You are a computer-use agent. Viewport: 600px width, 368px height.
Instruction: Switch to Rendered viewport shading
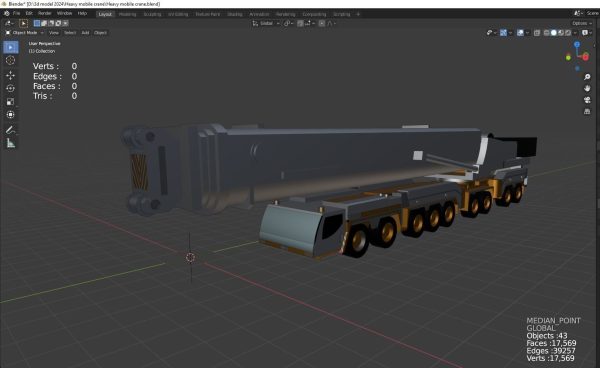click(x=568, y=33)
